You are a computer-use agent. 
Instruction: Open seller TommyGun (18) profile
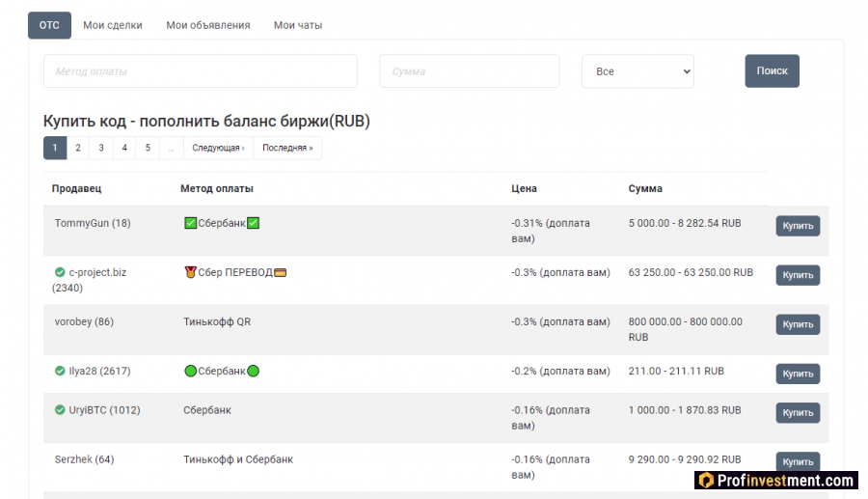pos(93,223)
